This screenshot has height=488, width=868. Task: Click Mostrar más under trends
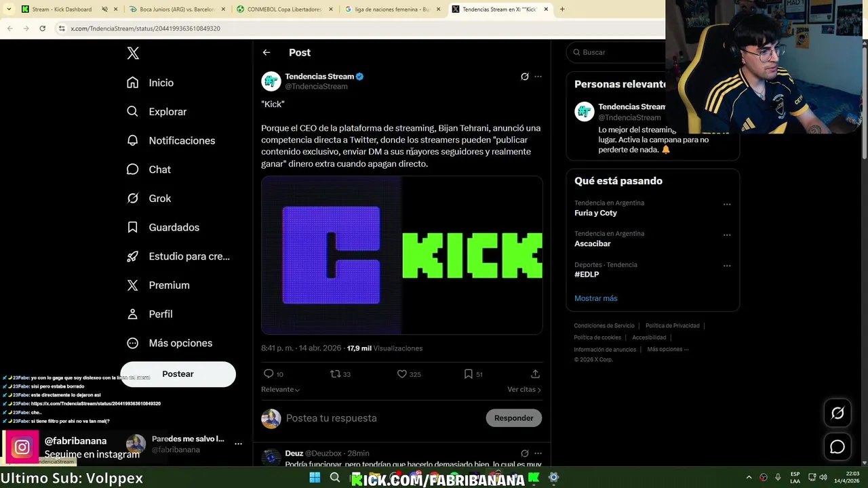(595, 298)
